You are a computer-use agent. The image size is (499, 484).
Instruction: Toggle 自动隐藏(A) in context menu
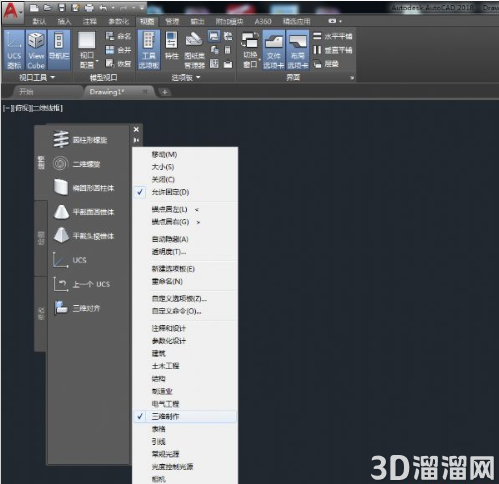point(185,239)
